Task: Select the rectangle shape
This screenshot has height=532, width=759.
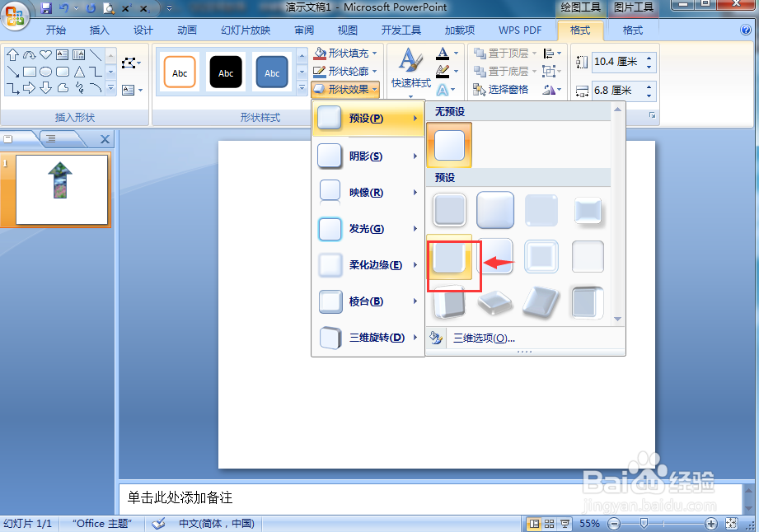Action: click(x=30, y=72)
